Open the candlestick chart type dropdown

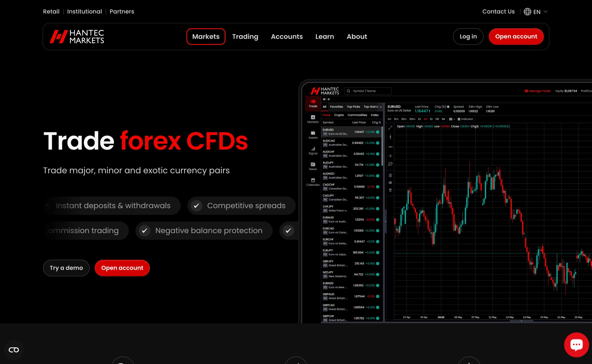(452, 119)
